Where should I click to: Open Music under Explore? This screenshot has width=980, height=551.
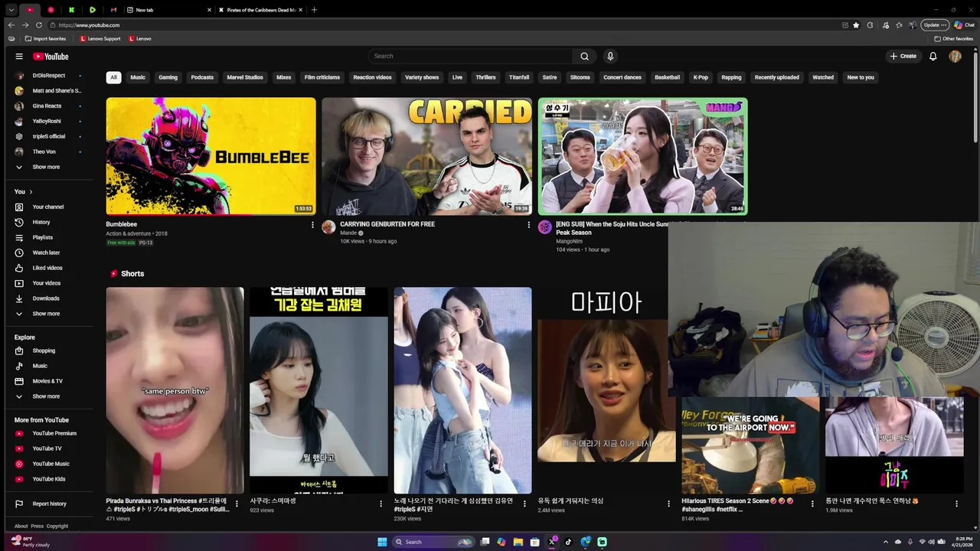click(x=40, y=366)
